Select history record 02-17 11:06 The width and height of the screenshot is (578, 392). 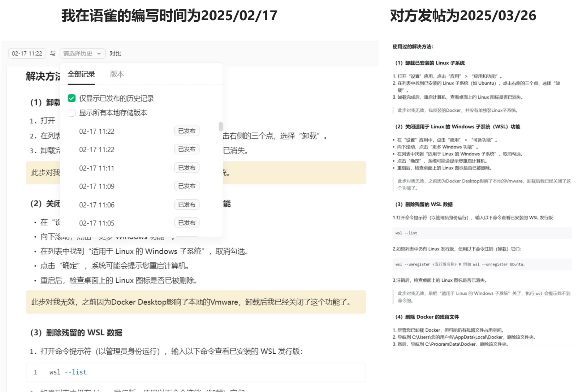[x=96, y=204]
